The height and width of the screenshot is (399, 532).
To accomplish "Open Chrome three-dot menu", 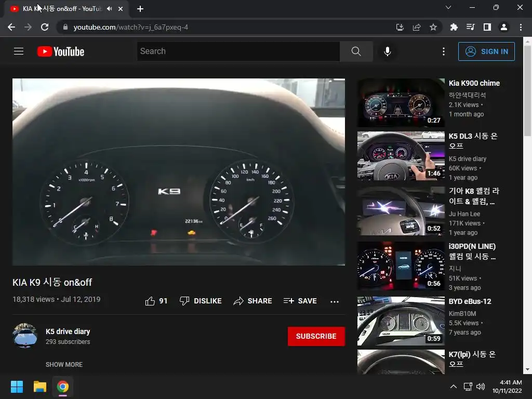I will 521,27.
